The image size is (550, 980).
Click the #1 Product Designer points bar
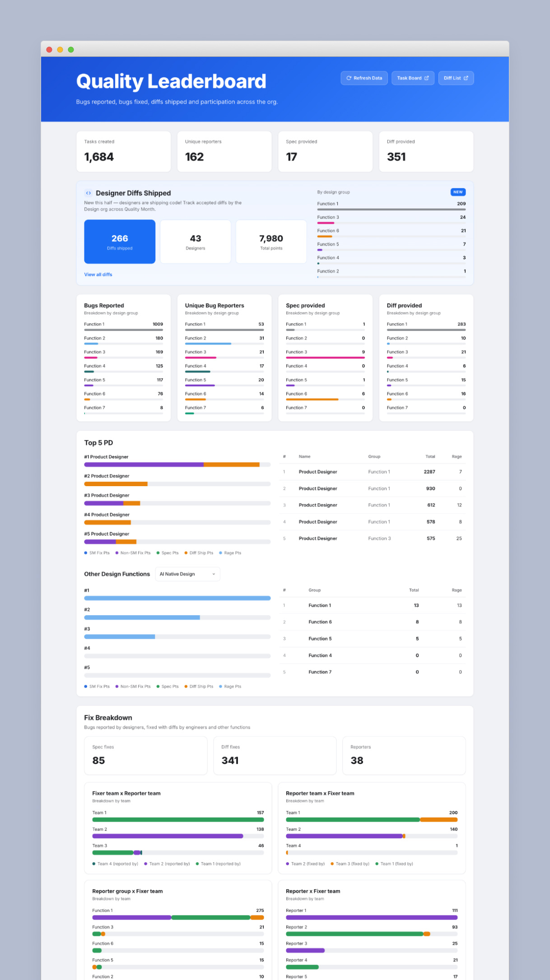(177, 464)
